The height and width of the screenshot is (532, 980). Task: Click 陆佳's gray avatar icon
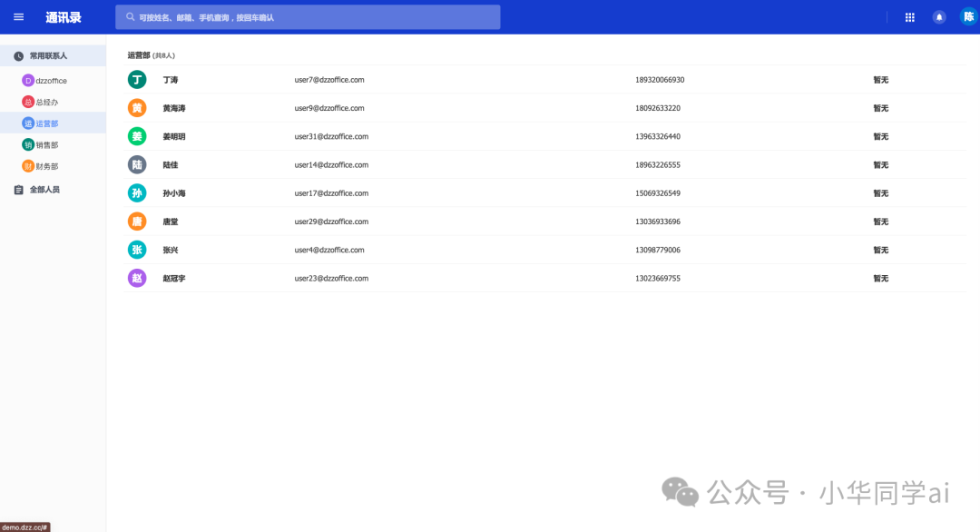(137, 164)
